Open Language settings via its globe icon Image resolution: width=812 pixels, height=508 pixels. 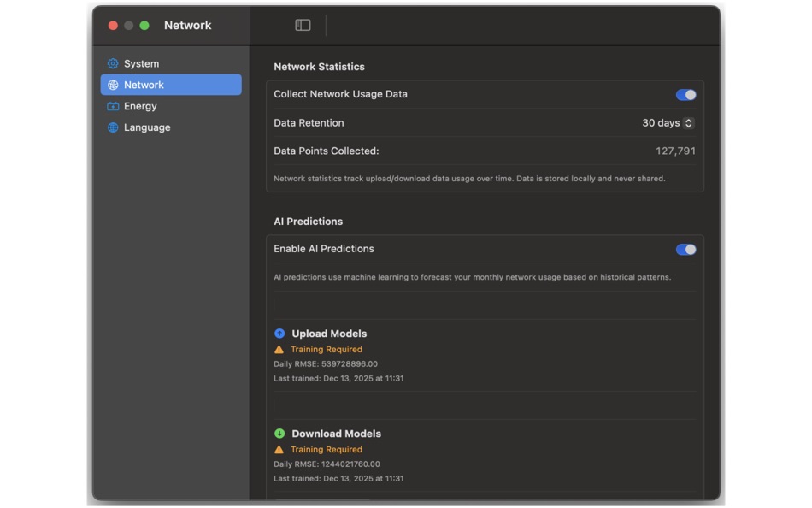click(111, 127)
